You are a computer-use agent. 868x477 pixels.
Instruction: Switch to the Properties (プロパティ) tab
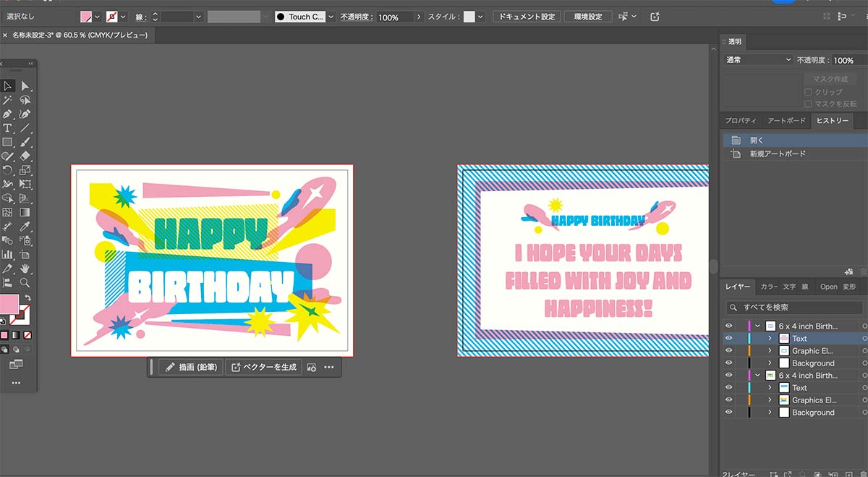[x=741, y=120]
